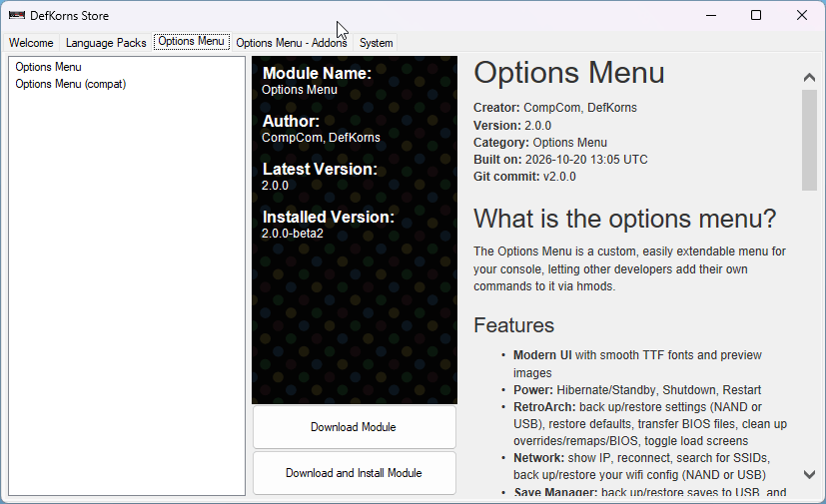Select the Options Menu tab
Viewport: 826px width, 504px height.
(x=191, y=41)
